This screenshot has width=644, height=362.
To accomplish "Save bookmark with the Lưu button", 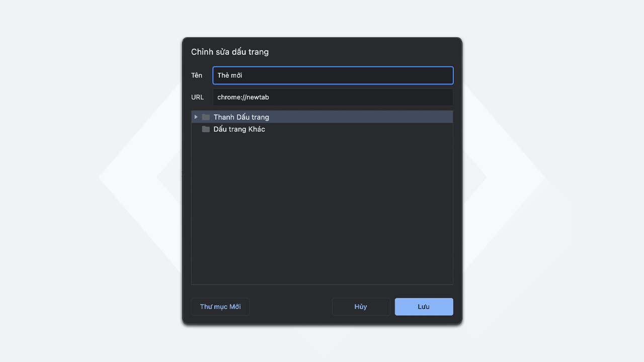I will [x=424, y=307].
